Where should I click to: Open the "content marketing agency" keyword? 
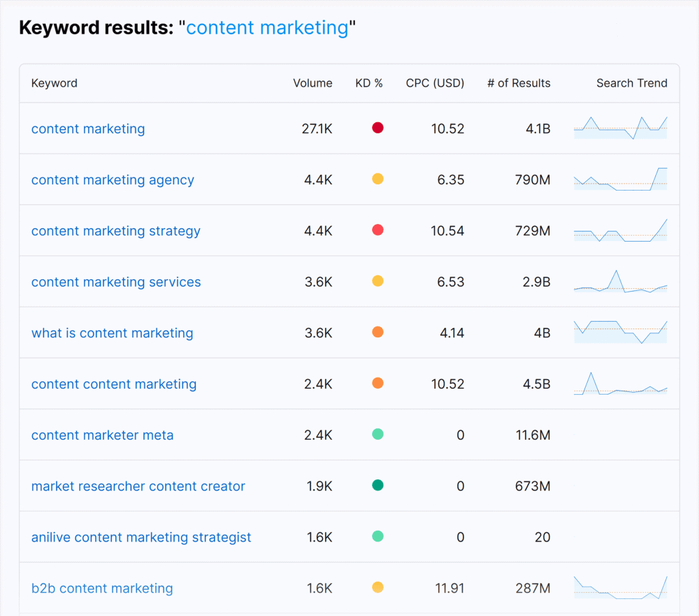tap(113, 180)
